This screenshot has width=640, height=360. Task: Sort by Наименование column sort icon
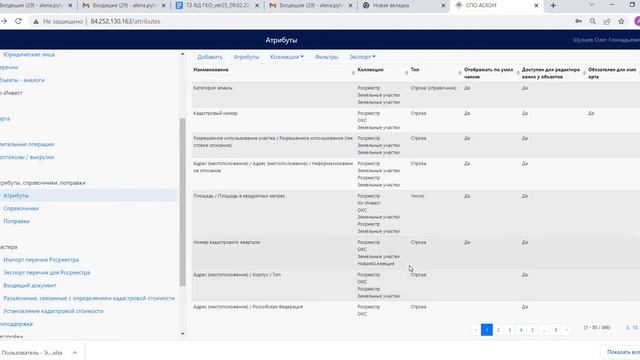point(353,73)
